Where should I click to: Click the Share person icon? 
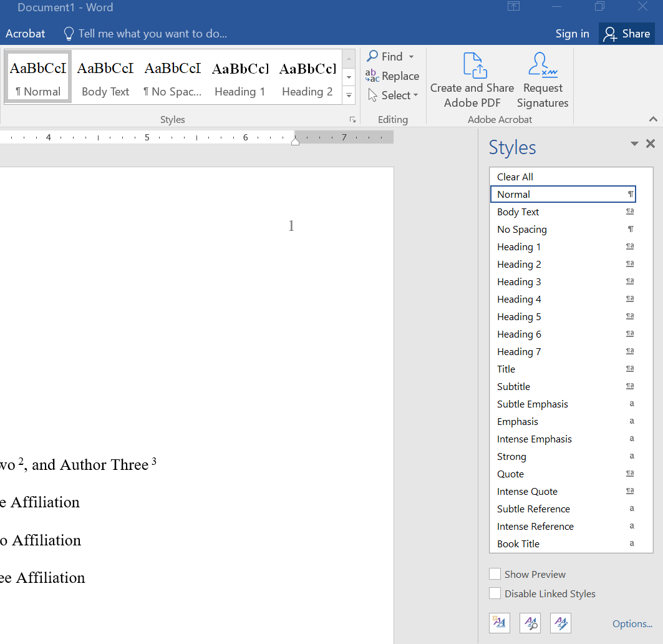tap(610, 34)
